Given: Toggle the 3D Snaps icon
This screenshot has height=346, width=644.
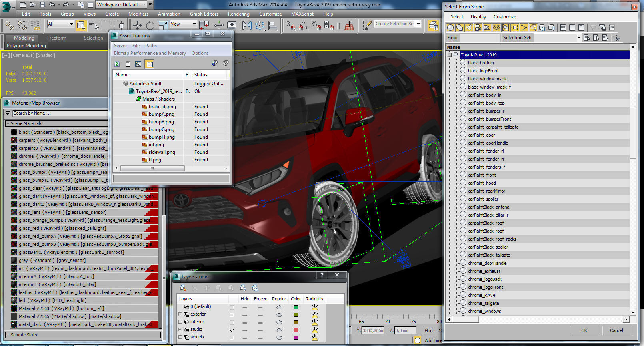Looking at the screenshot, I should click(x=290, y=25).
